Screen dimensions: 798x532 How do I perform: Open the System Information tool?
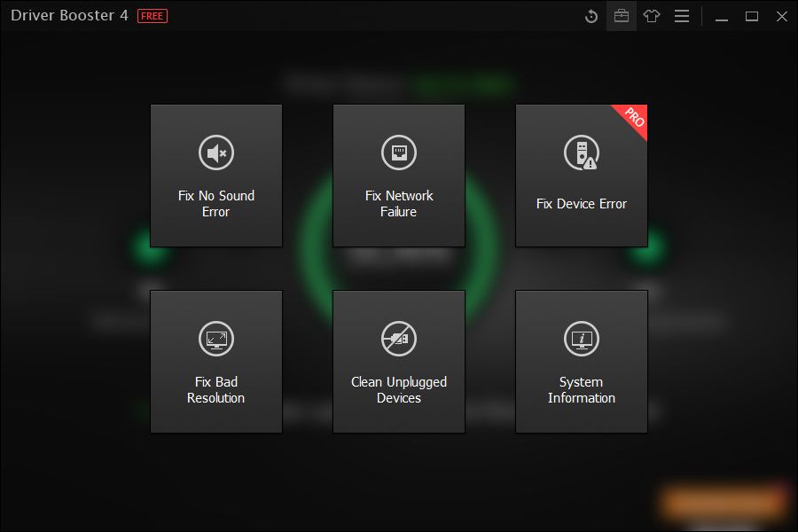coord(581,362)
